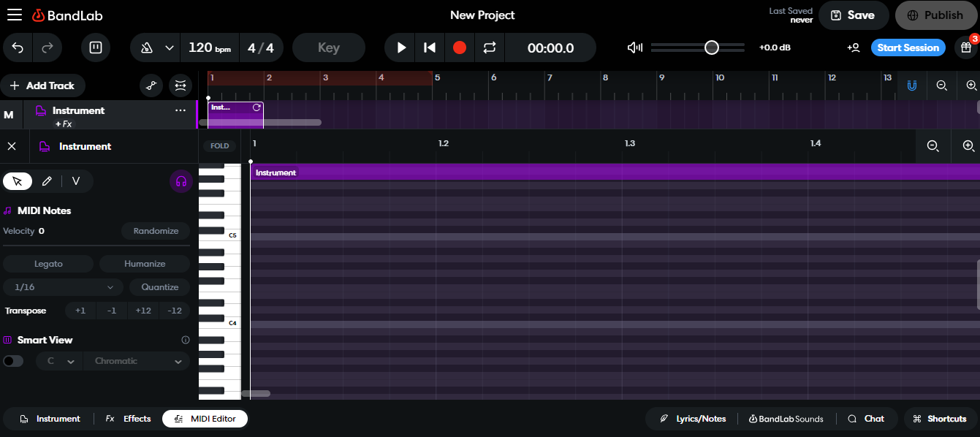Zoom in the main timeline
The width and height of the screenshot is (980, 437).
coord(971,85)
